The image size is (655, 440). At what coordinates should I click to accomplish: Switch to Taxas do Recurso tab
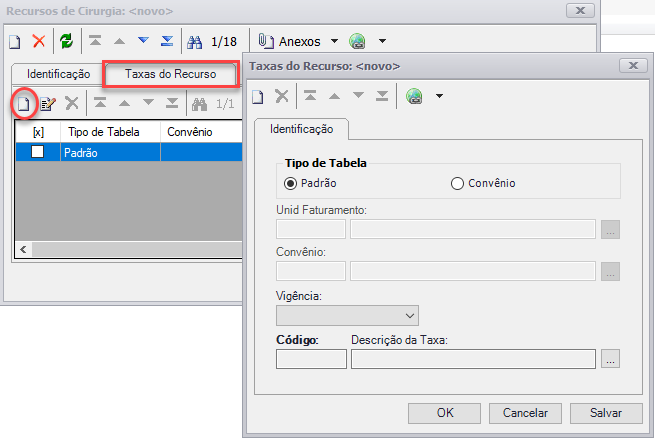tap(171, 74)
